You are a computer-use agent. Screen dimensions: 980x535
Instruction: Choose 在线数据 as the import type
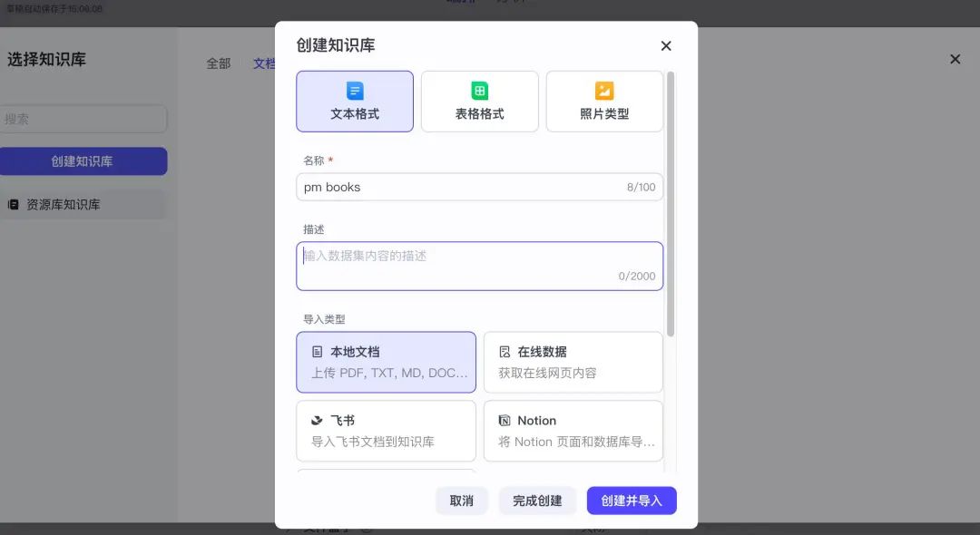[x=573, y=362]
